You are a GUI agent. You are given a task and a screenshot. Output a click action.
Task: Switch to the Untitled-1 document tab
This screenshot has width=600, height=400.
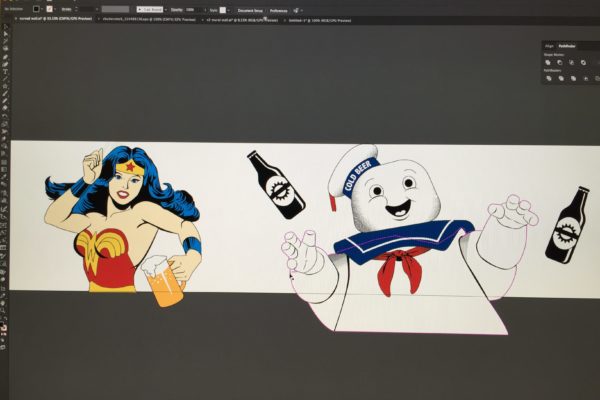click(x=320, y=20)
